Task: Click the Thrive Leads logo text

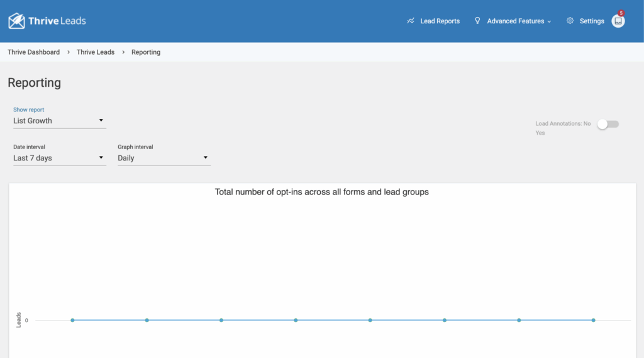Action: click(57, 21)
